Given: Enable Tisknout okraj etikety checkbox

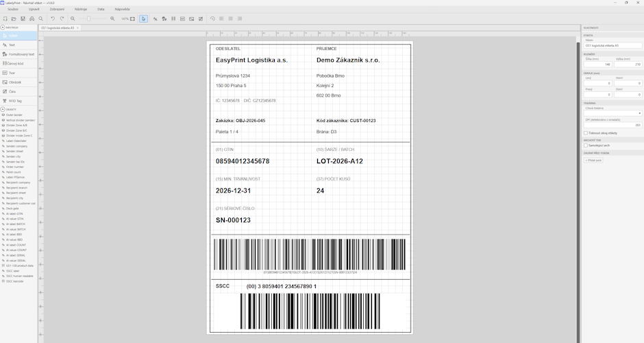Looking at the screenshot, I should [x=586, y=133].
